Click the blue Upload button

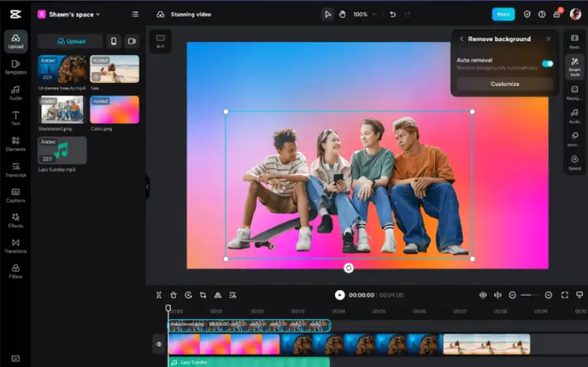(x=71, y=41)
